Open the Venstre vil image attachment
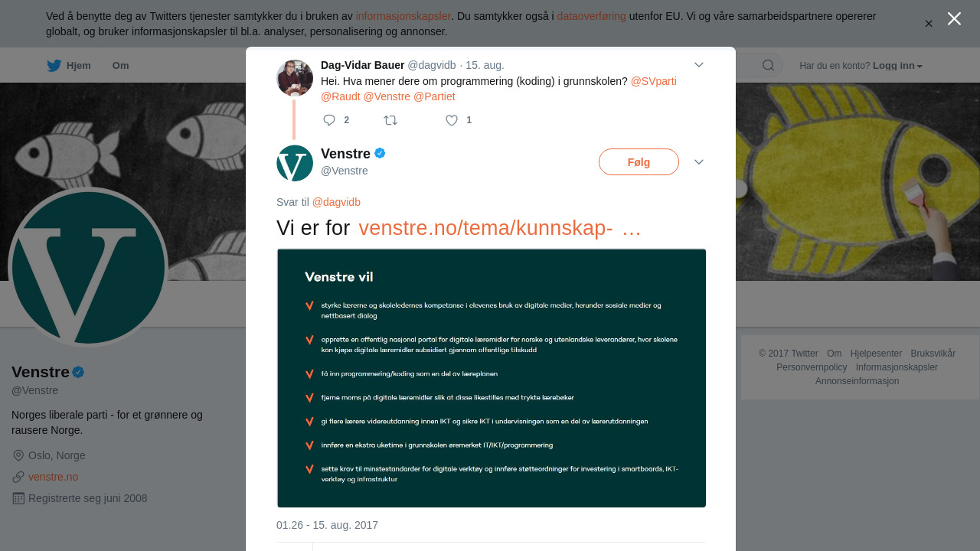This screenshot has width=980, height=551. pos(492,378)
